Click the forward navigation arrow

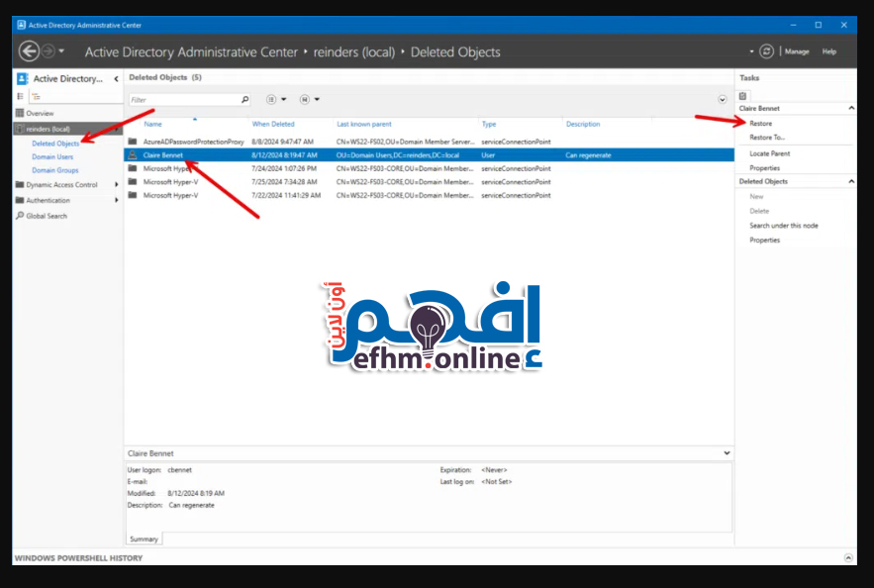(x=47, y=51)
